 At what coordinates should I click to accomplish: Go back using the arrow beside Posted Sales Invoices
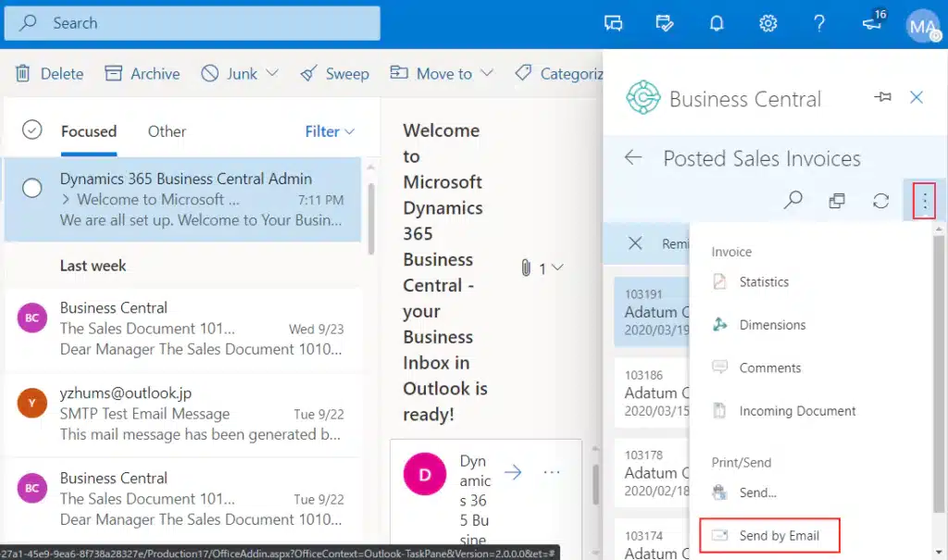633,158
